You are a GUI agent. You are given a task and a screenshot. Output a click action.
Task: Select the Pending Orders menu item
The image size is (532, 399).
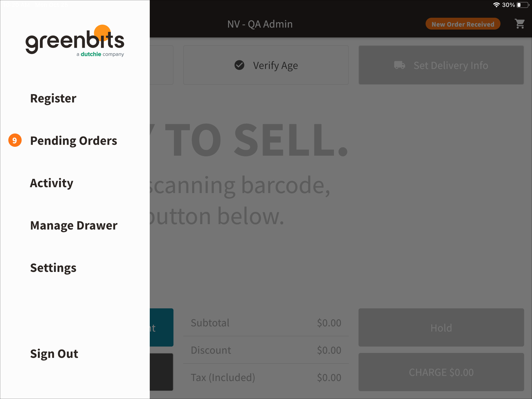click(73, 140)
